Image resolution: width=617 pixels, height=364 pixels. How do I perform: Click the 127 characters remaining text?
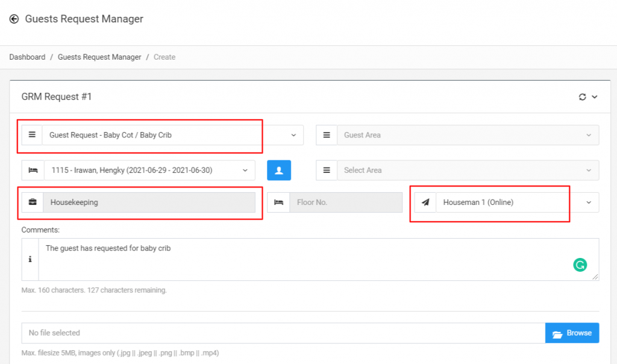tap(127, 290)
